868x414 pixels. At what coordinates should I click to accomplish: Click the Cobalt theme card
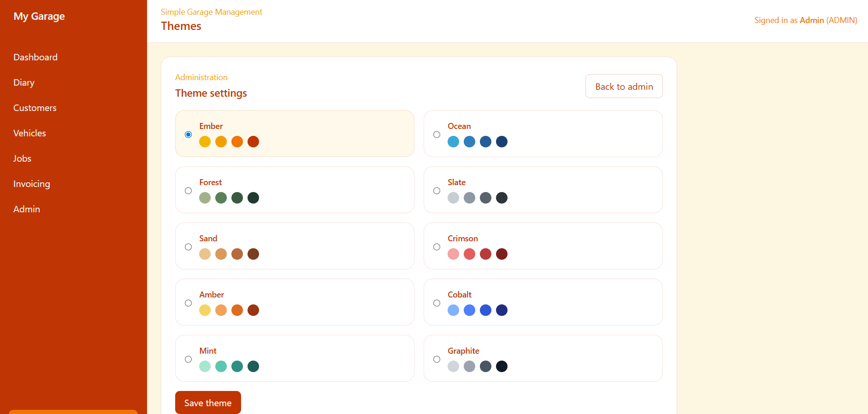pyautogui.click(x=543, y=302)
